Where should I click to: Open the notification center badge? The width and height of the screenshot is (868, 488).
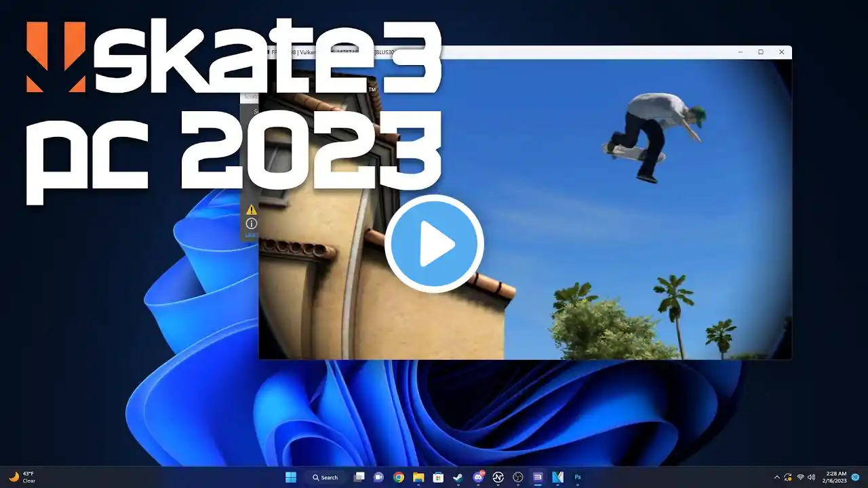(856, 477)
